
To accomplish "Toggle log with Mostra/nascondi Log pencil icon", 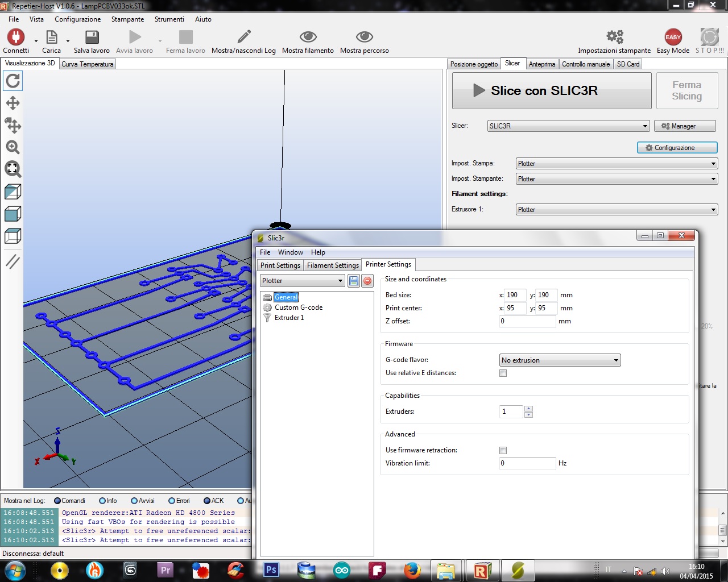I will tap(244, 38).
